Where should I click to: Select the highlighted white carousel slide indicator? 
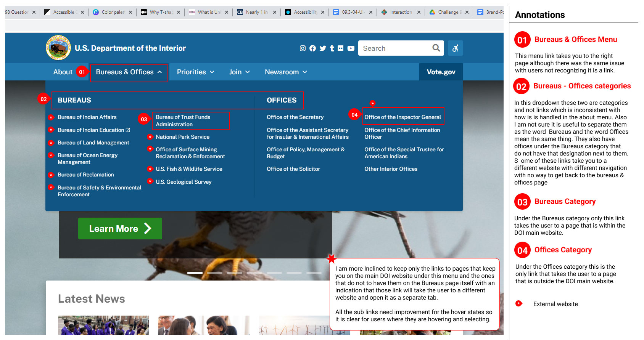point(195,273)
